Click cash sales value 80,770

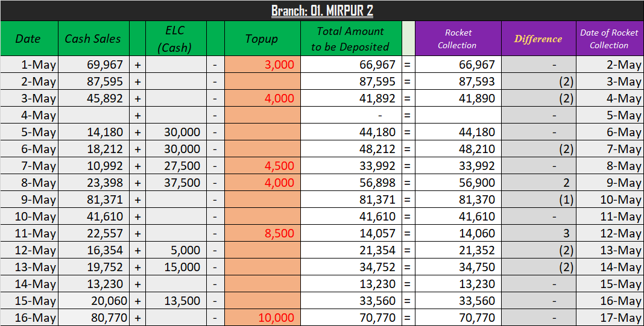pyautogui.click(x=93, y=318)
